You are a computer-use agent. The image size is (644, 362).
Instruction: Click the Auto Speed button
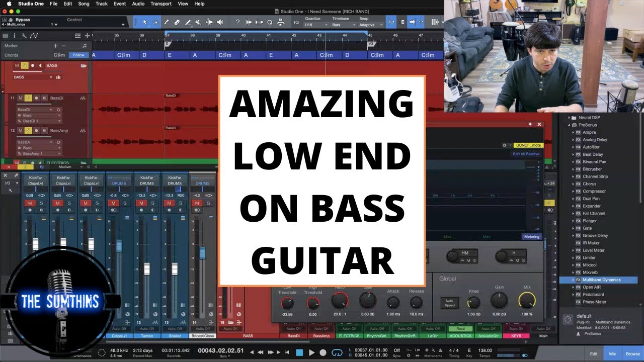click(450, 303)
